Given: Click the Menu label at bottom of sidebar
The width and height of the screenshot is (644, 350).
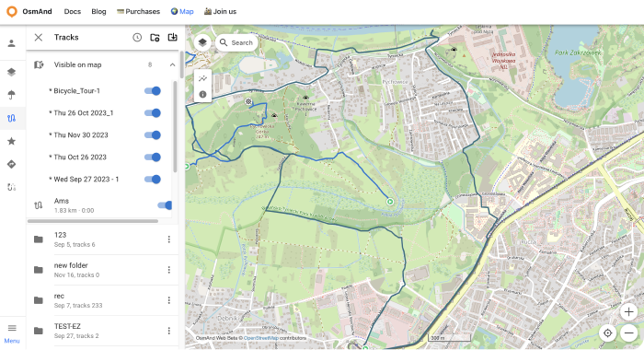Looking at the screenshot, I should (12, 341).
